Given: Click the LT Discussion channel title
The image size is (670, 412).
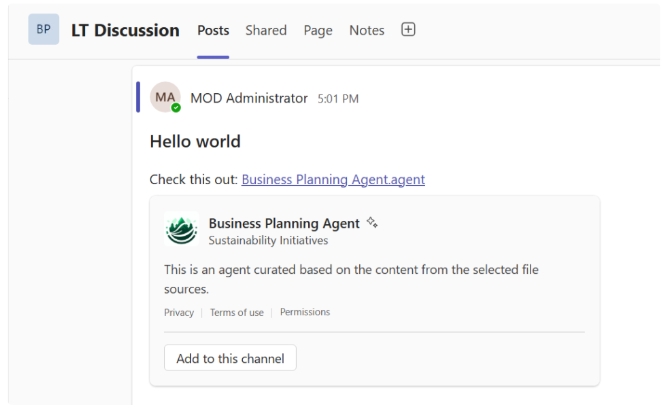Looking at the screenshot, I should pyautogui.click(x=123, y=30).
